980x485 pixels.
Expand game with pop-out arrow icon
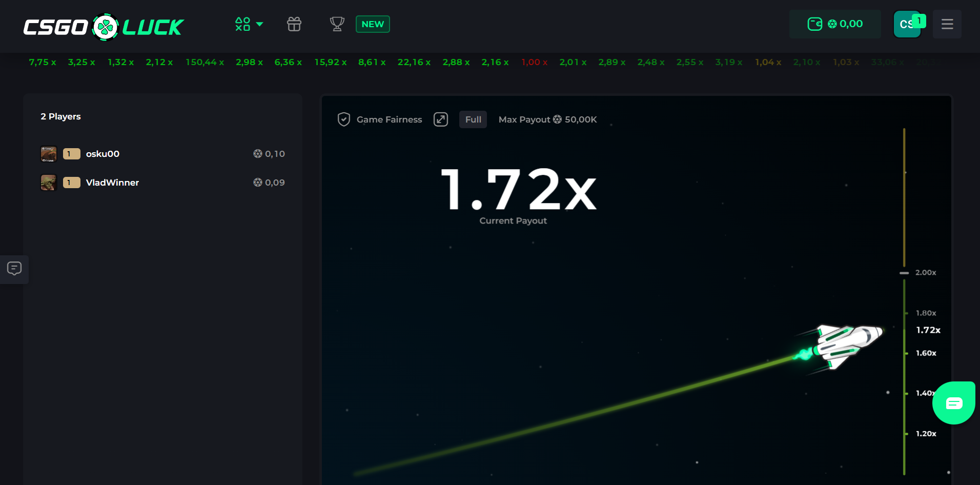[x=441, y=119]
